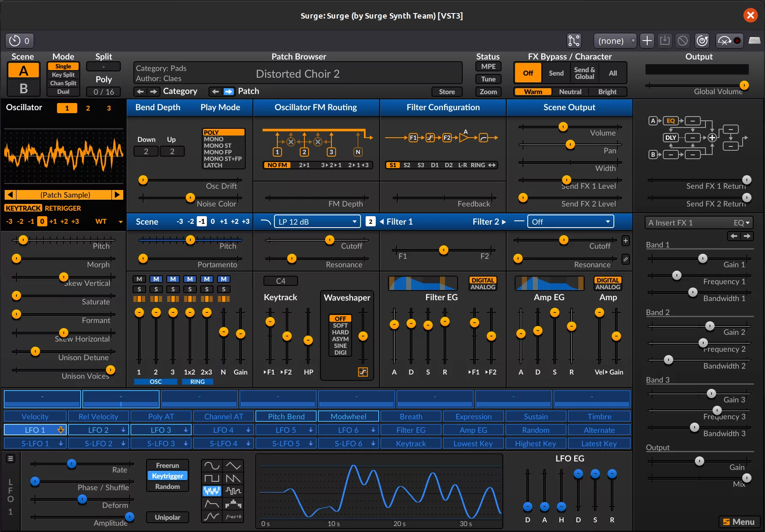Toggle Amp EG DIGITAL/ANALOG mode switch

(x=608, y=284)
